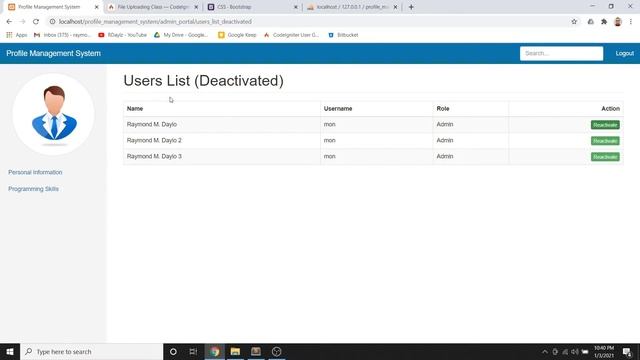Open the browser extensions puzzle icon
Screen dimensions: 640x360
pos(604,22)
